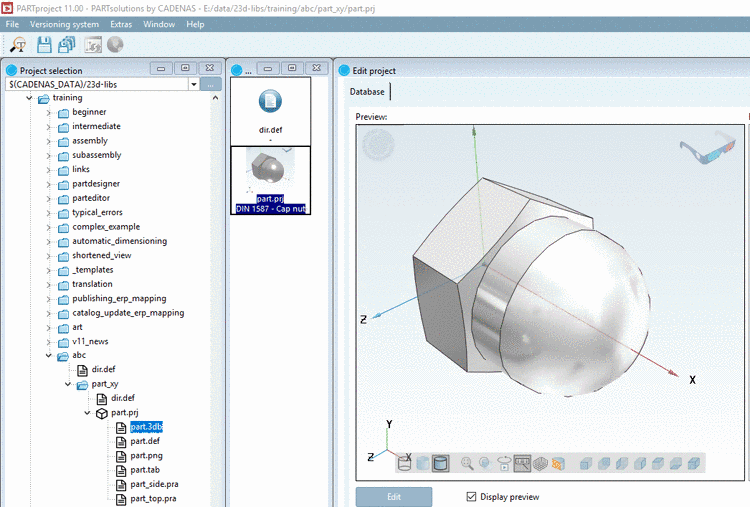Select the shaded with edges cylinder icon
This screenshot has height=507, width=750.
440,463
